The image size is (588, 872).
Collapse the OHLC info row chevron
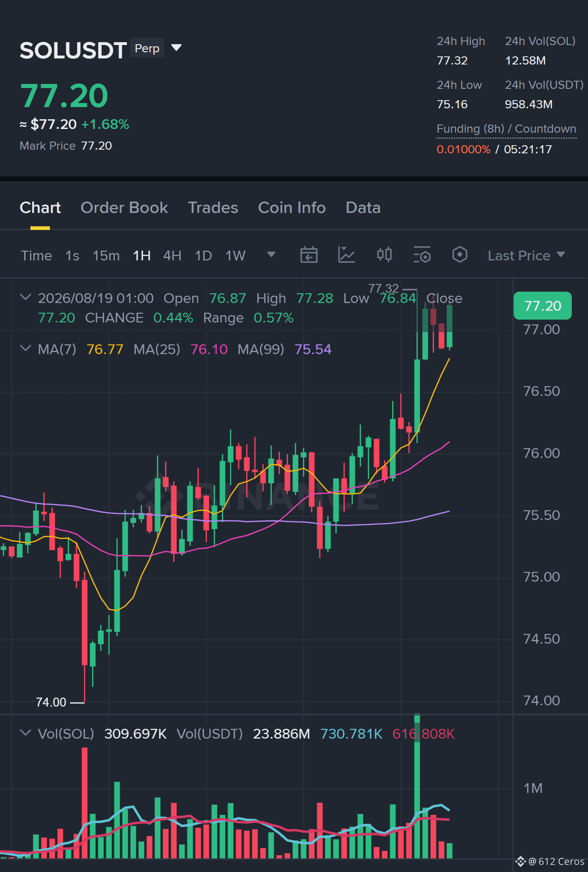tap(26, 297)
